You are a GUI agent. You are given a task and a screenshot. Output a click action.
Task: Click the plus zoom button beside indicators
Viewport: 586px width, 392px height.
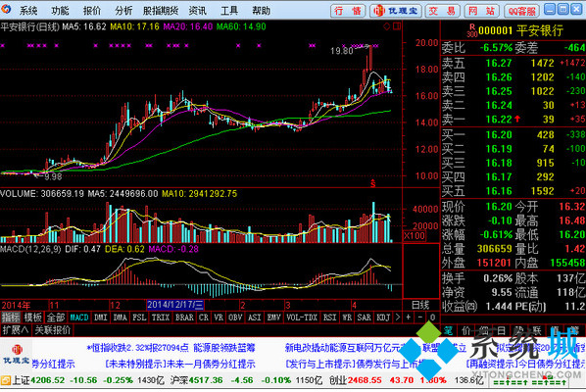408,318
